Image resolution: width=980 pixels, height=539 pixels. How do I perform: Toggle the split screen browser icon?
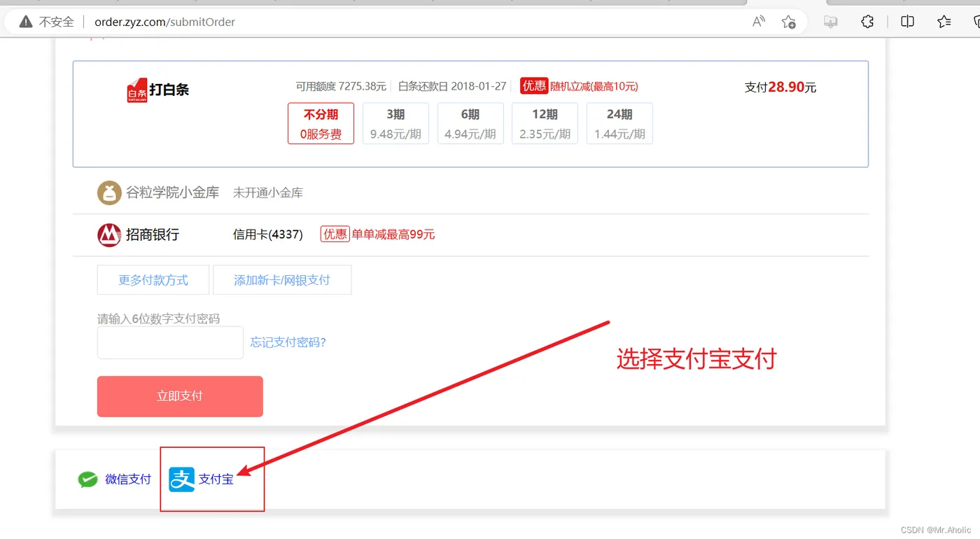tap(907, 22)
